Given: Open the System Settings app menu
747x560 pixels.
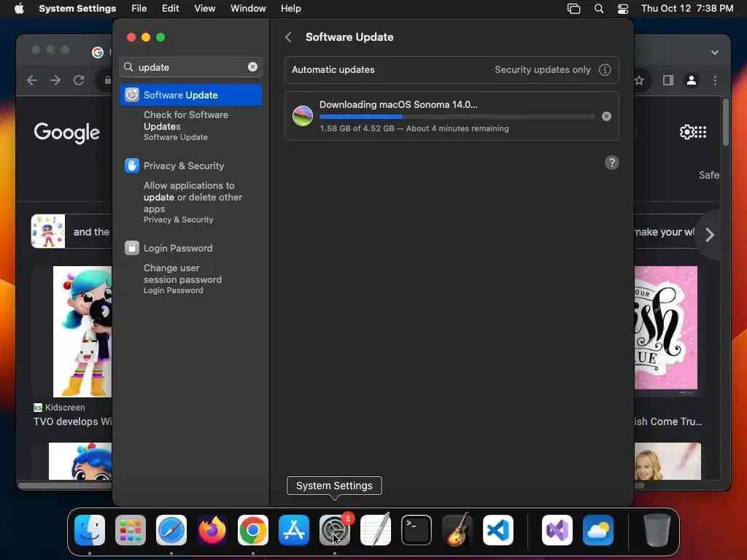Looking at the screenshot, I should tap(77, 9).
